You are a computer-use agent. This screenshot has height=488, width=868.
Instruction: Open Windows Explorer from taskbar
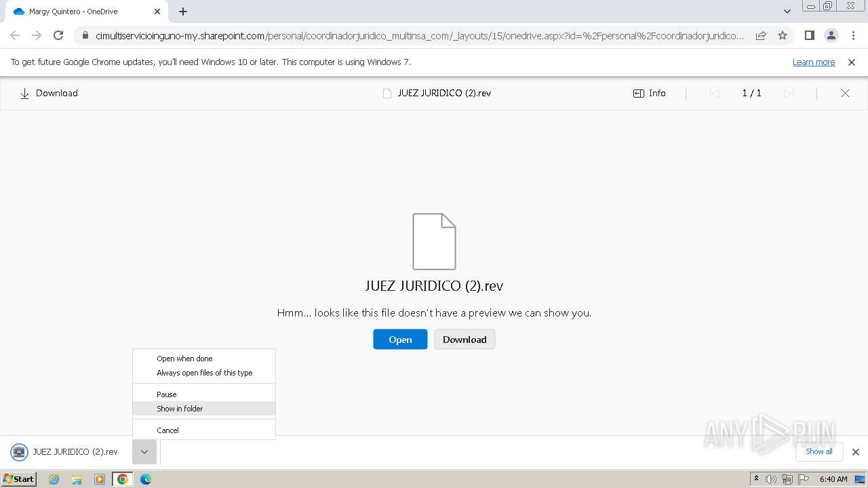(x=77, y=479)
